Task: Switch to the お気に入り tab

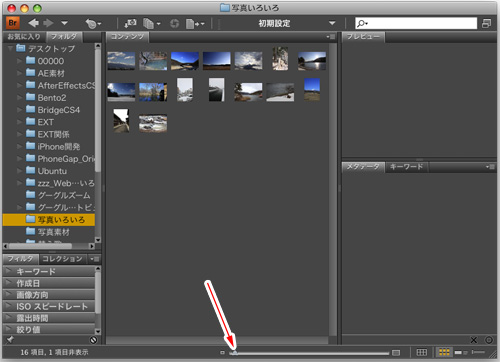Action: [24, 37]
